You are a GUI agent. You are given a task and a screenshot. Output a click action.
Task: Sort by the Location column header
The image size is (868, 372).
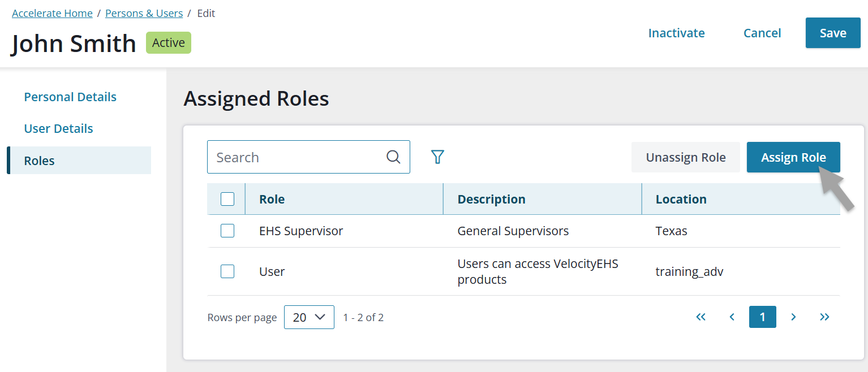coord(681,199)
